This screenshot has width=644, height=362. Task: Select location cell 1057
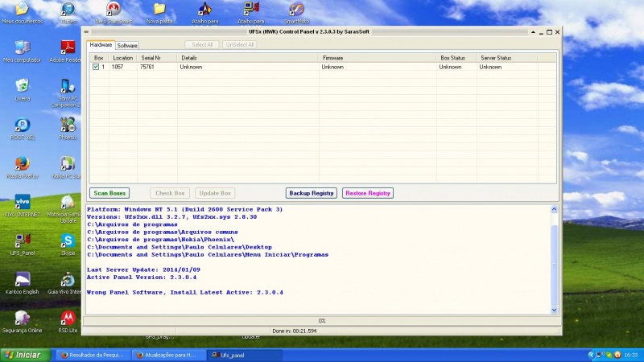(x=118, y=67)
